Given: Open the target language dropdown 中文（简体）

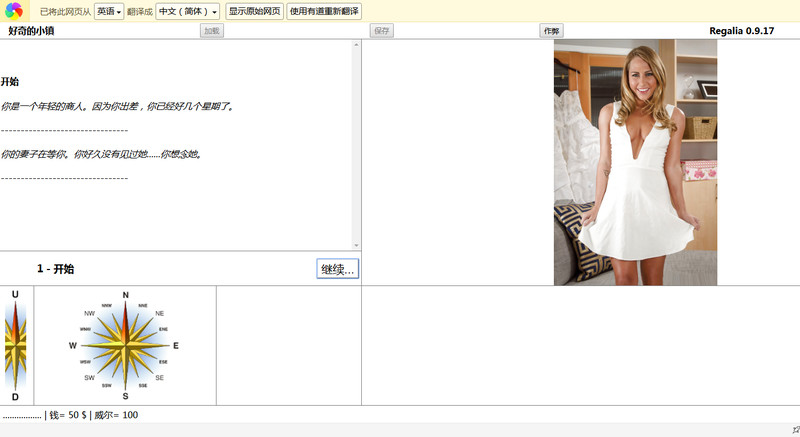Looking at the screenshot, I should coord(187,11).
